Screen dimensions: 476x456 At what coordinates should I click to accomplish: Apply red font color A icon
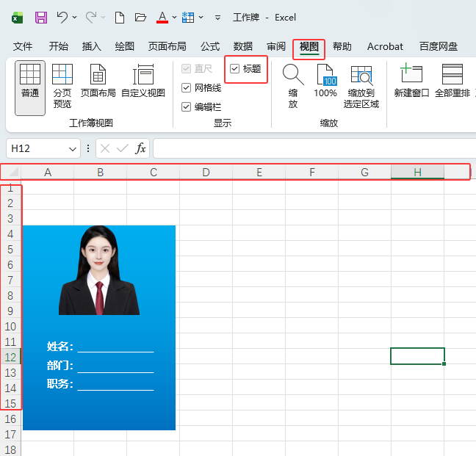point(162,18)
